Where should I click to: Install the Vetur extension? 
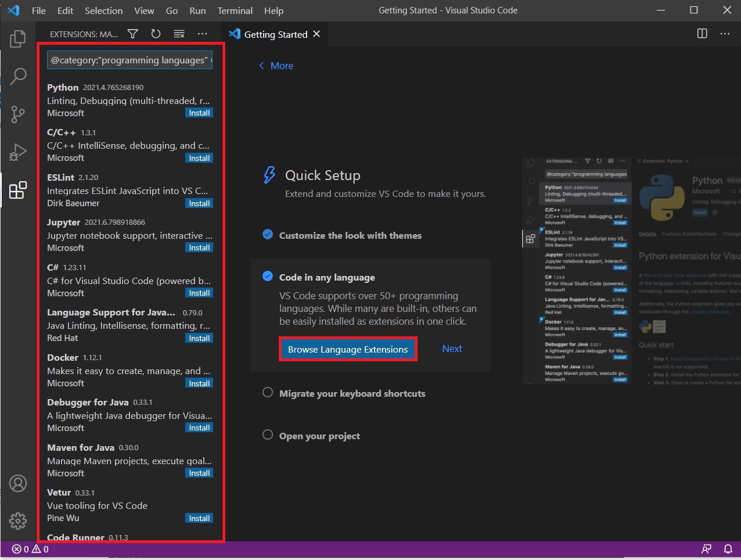click(x=199, y=518)
